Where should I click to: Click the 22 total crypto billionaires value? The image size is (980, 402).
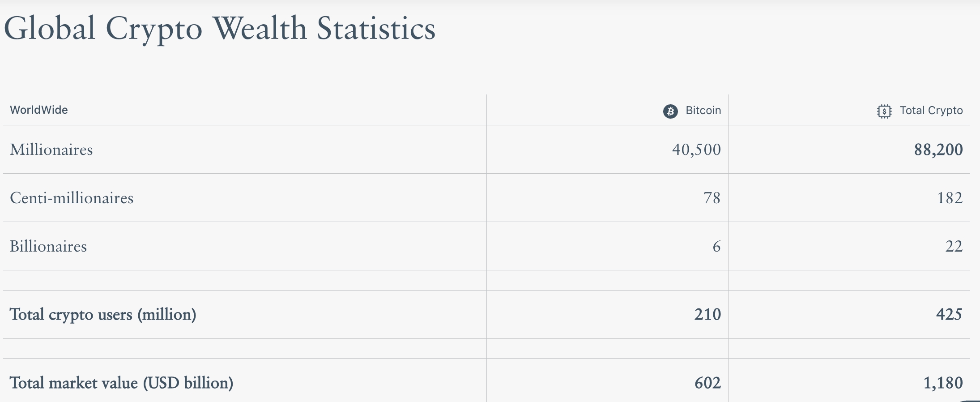[954, 246]
